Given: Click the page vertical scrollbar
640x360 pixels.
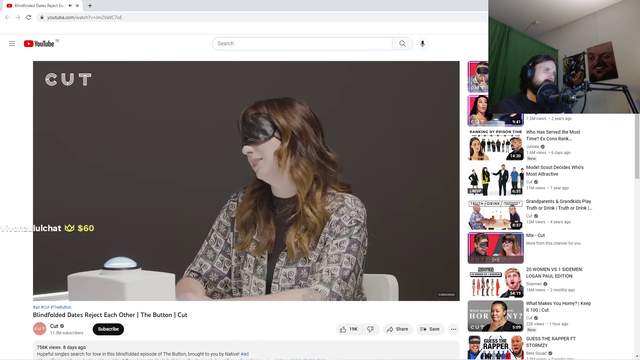Looking at the screenshot, I should tap(637, 147).
